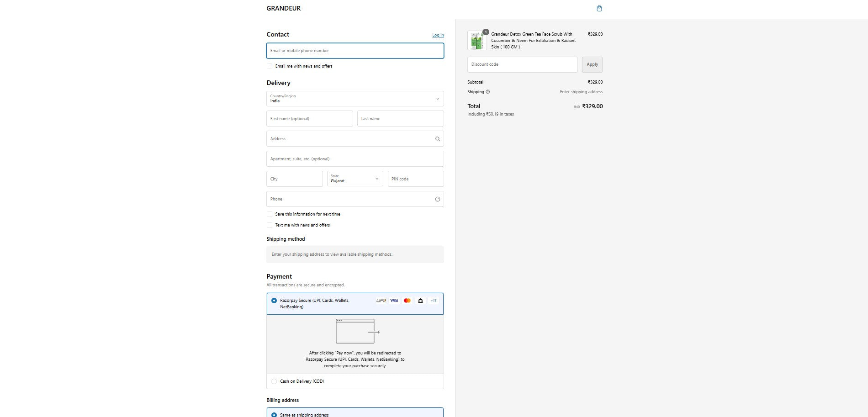Viewport: 868px width, 417px height.
Task: Open the shopping bag cart icon
Action: (x=599, y=8)
